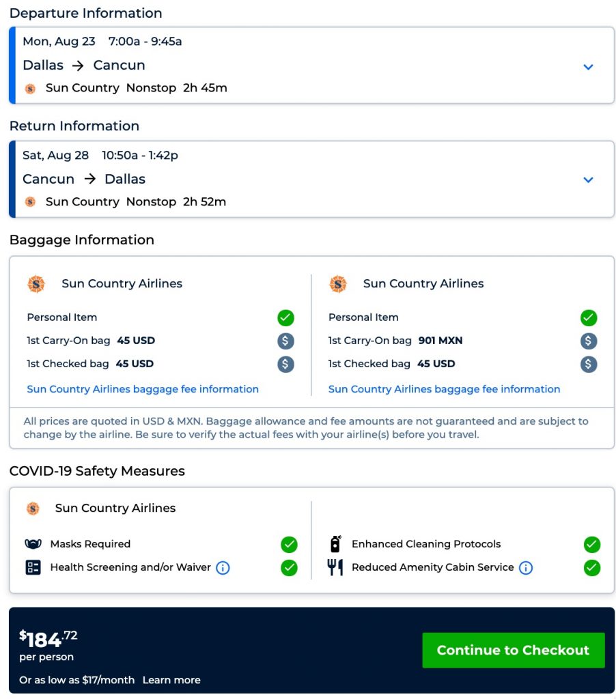
Task: Click Learn more about monthly payments
Action: coord(171,680)
